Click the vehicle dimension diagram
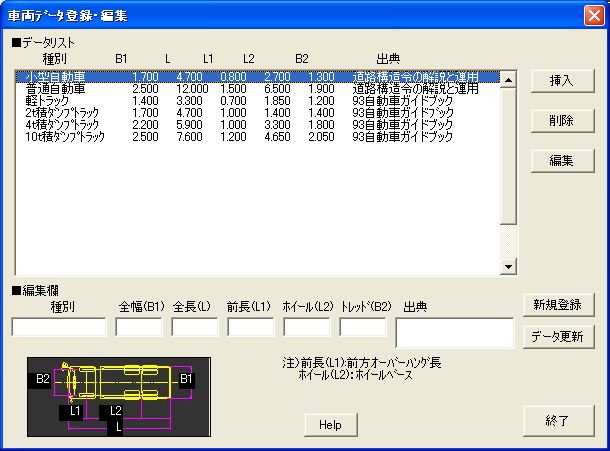Screen dimensions: 610x451 click(119, 397)
